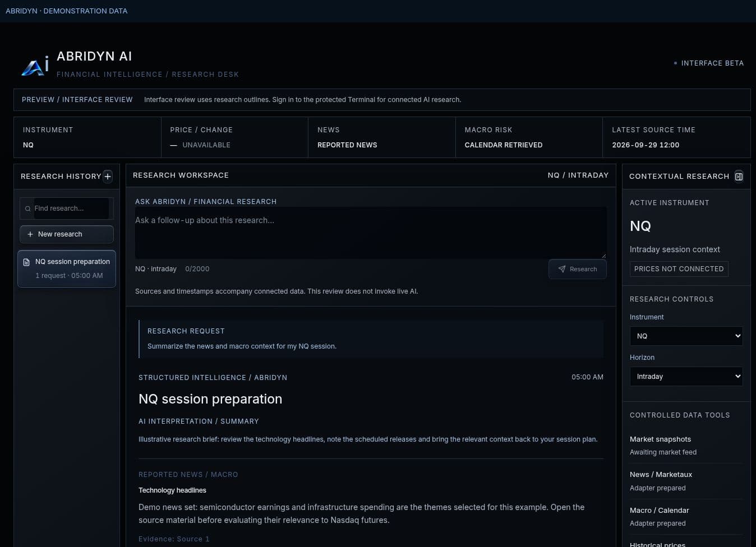Focus the follow-up question text area
The height and width of the screenshot is (547, 756).
tap(371, 233)
